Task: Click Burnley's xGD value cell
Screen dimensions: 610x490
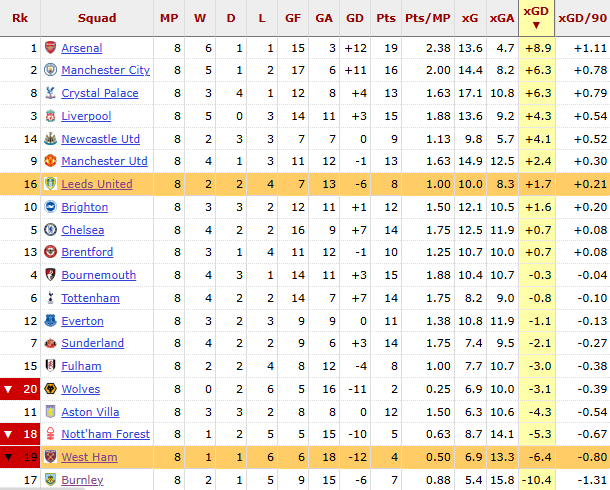Action: click(x=536, y=480)
